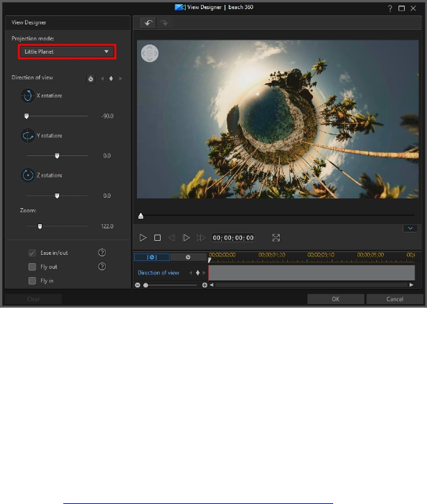Click the undo arrow in the toolbar

tap(148, 23)
